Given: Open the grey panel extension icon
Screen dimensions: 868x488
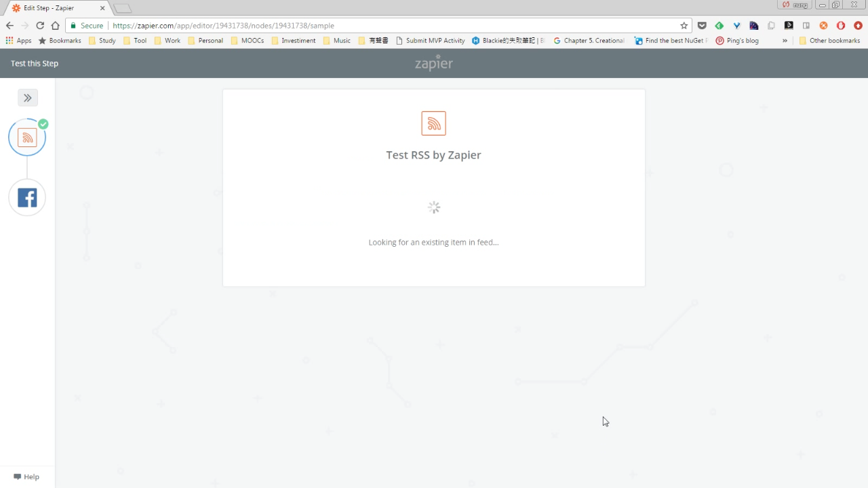Looking at the screenshot, I should tap(806, 26).
